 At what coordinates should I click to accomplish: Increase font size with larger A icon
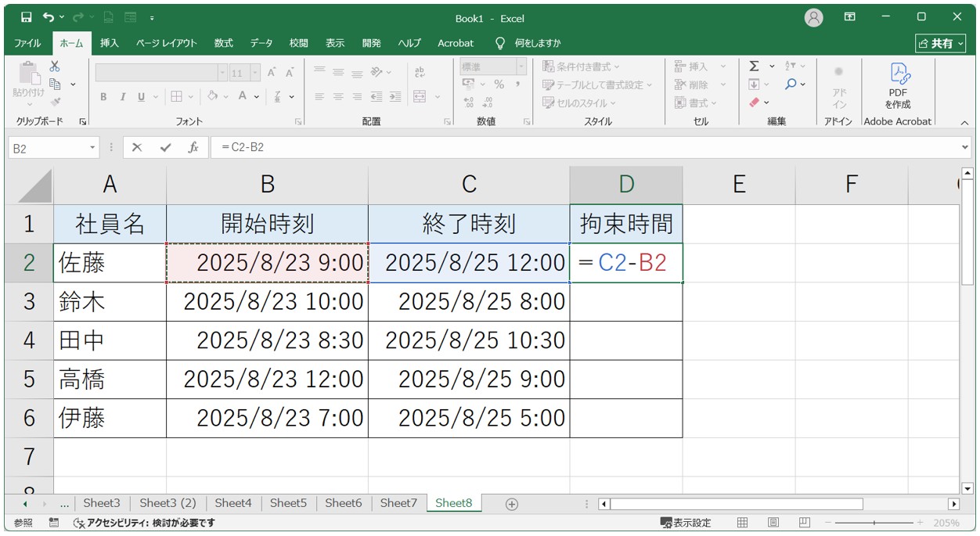click(x=272, y=72)
